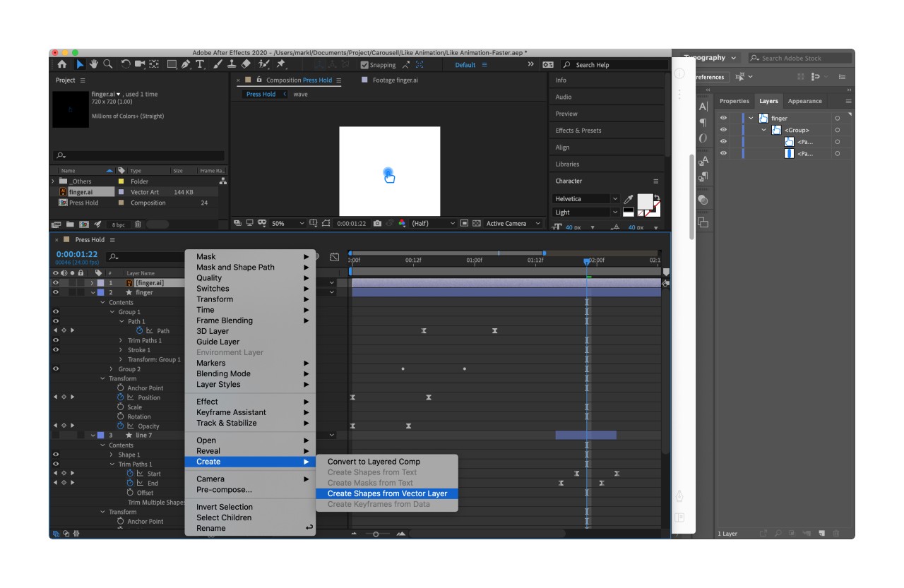Click the white fill color swatch in Character panel
The image size is (904, 588).
pyautogui.click(x=646, y=202)
